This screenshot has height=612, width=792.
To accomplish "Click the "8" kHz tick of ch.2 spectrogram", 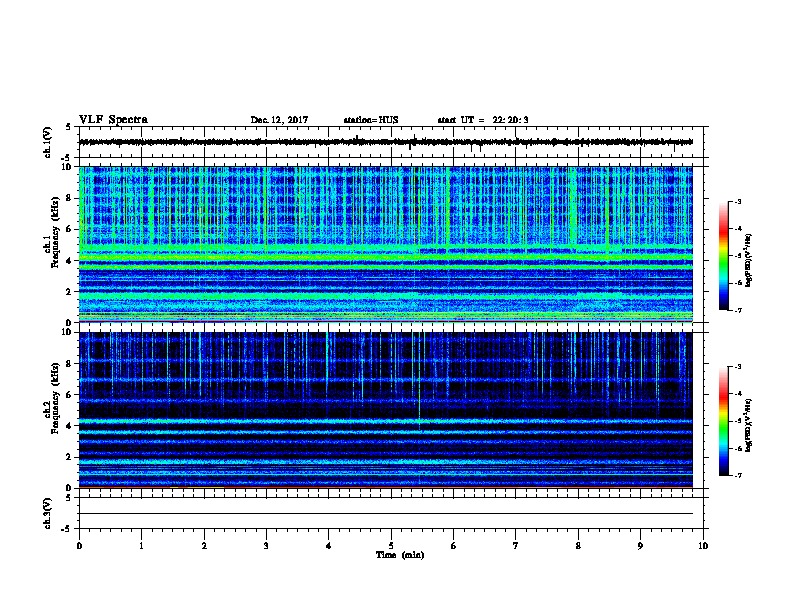I will [69, 364].
